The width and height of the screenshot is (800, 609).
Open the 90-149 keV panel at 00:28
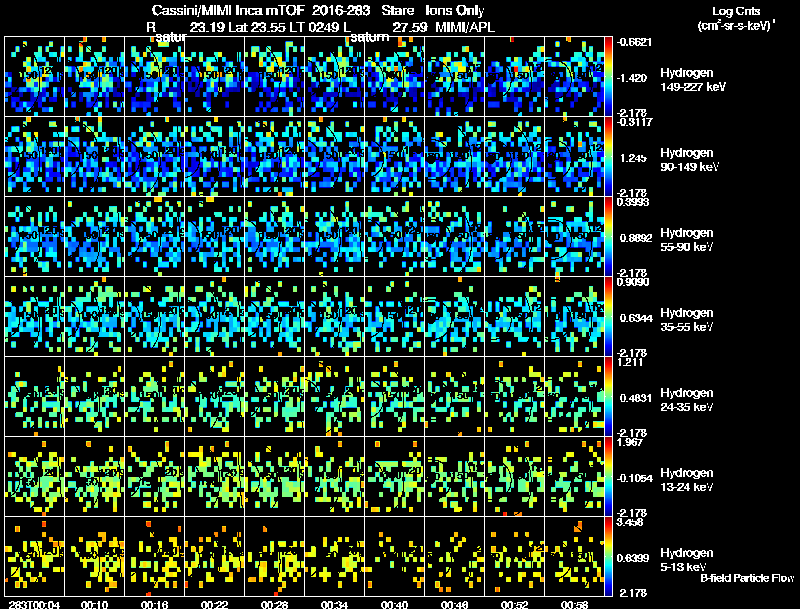pos(274,157)
